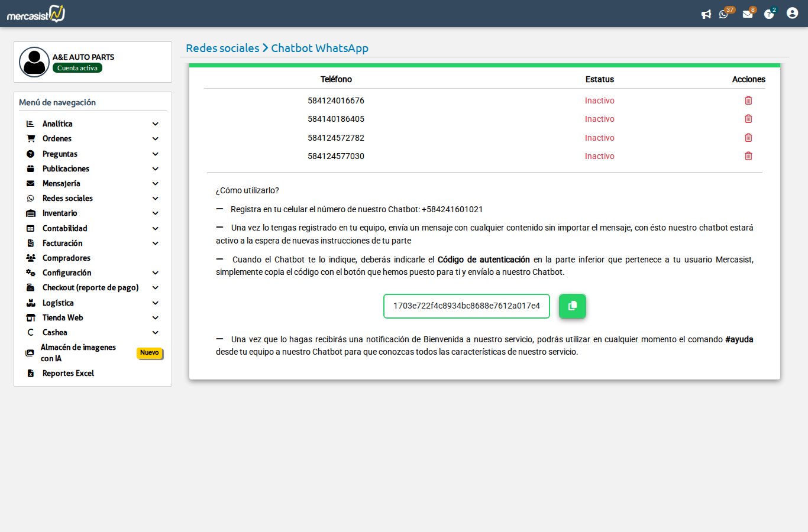Open the help icon with notification badge
808x532 pixels.
[x=769, y=14]
